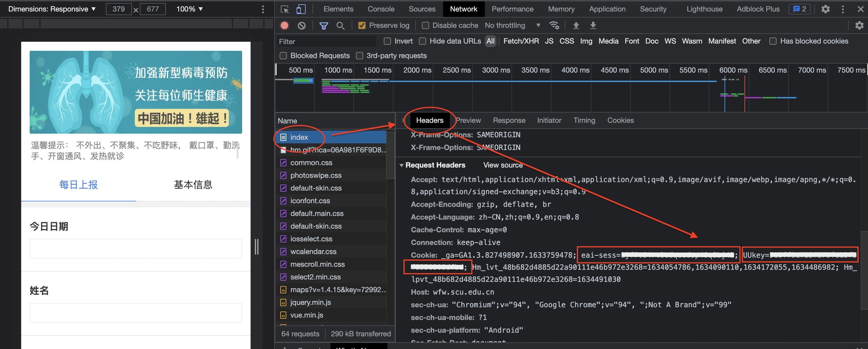Click the 今日日期 input box

pyautogui.click(x=136, y=249)
